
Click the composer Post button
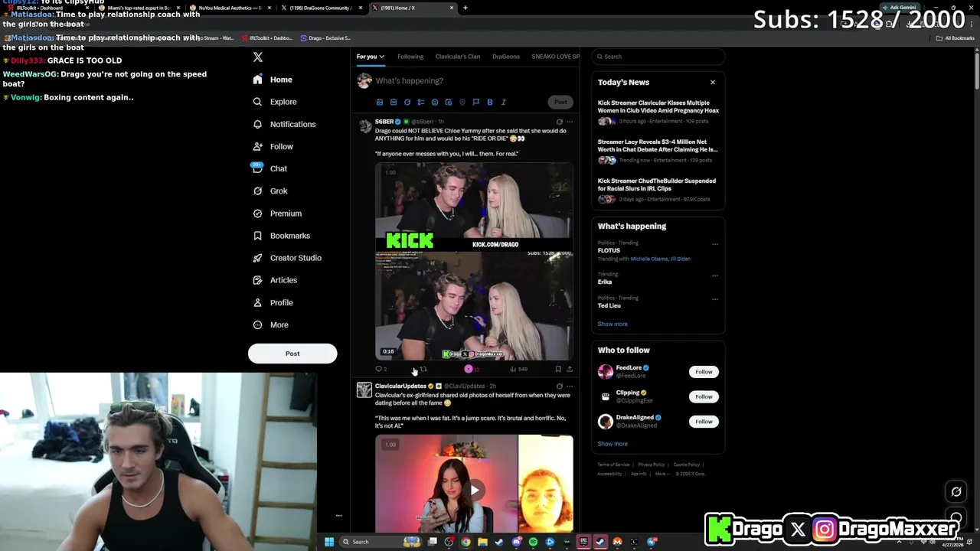pyautogui.click(x=560, y=102)
